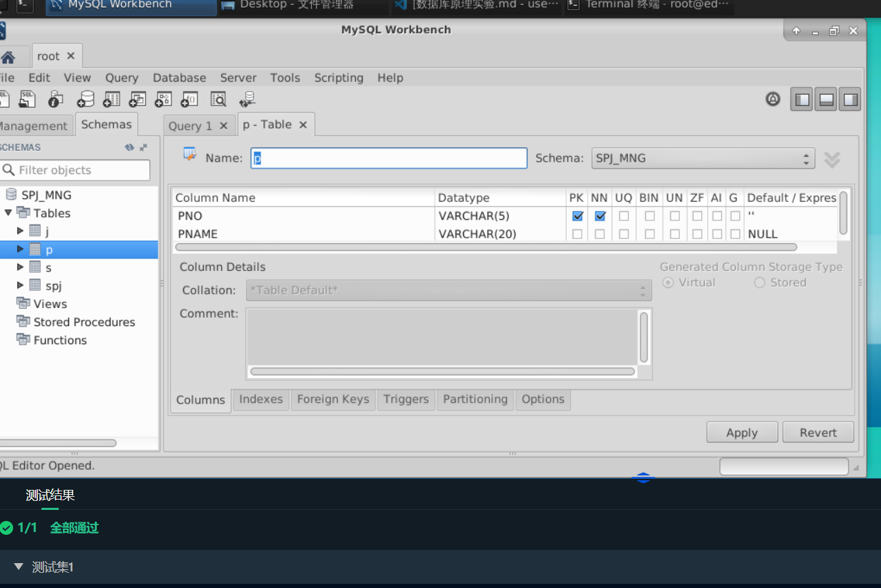
Task: Switch to the Foreign Keys tab
Action: 333,399
